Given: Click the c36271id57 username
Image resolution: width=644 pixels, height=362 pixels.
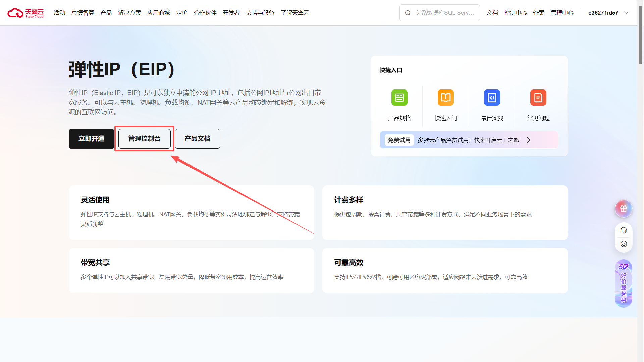Looking at the screenshot, I should tap(603, 13).
